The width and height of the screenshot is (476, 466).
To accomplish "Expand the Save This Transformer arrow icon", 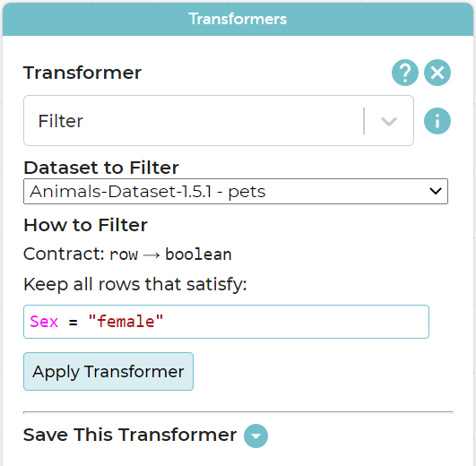I will point(255,436).
